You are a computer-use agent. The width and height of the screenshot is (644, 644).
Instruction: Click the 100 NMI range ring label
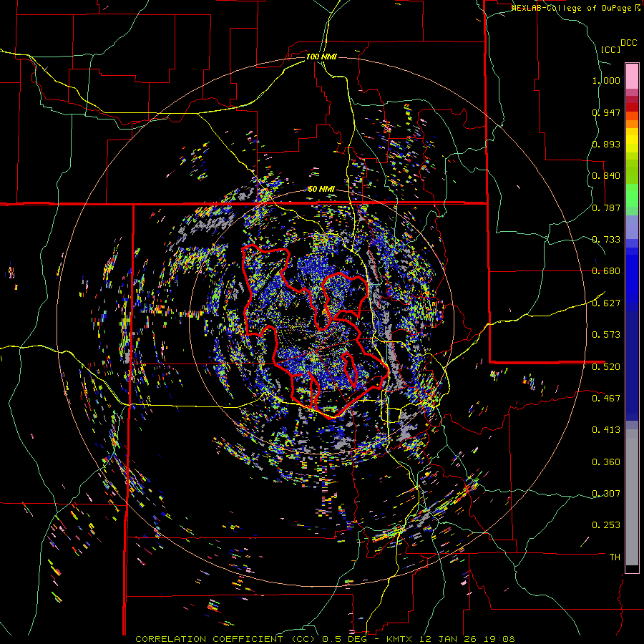pyautogui.click(x=321, y=57)
